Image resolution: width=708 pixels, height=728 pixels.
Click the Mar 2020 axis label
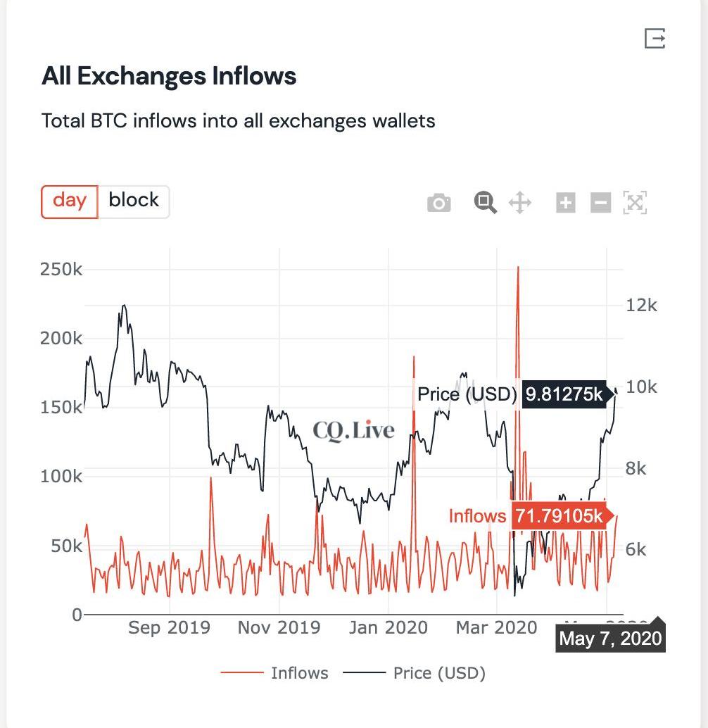pyautogui.click(x=496, y=628)
